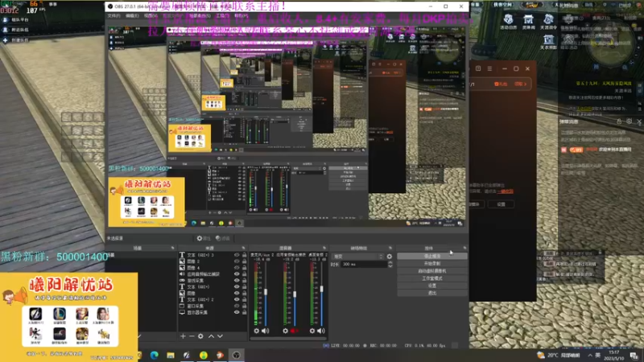The height and width of the screenshot is (362, 644).
Task: Toggle visibility of 窗口采集 source
Action: (x=237, y=306)
